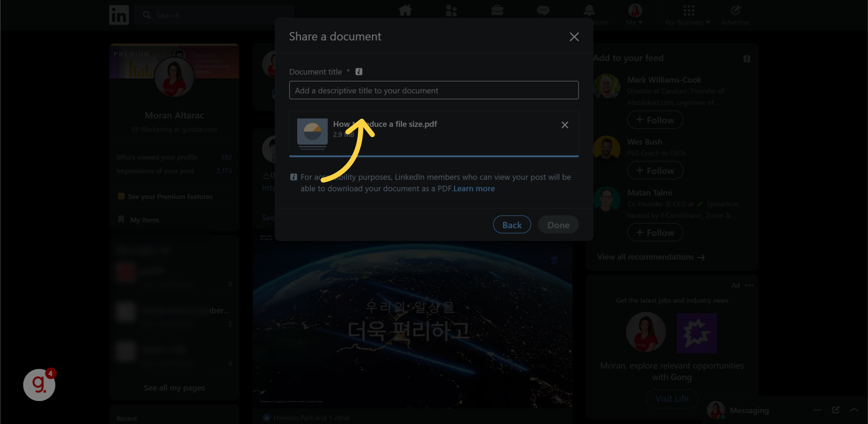Open the Jobs briefcase icon
The image size is (868, 424).
497,10
